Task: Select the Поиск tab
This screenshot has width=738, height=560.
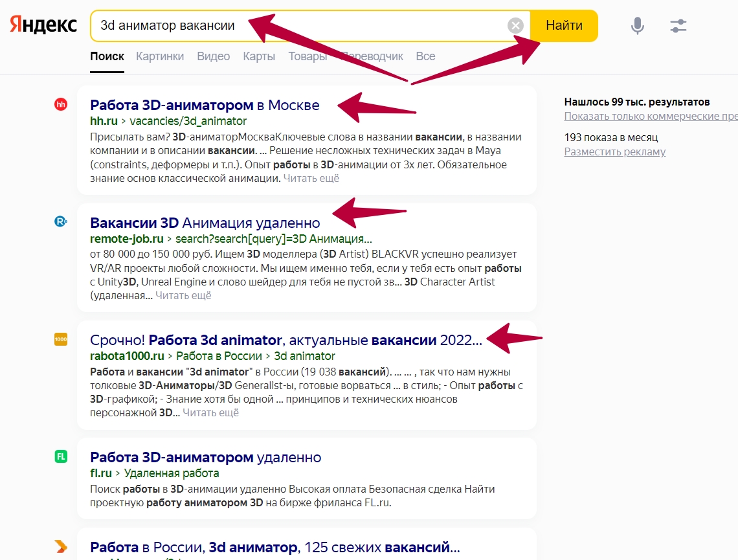Action: coord(107,56)
